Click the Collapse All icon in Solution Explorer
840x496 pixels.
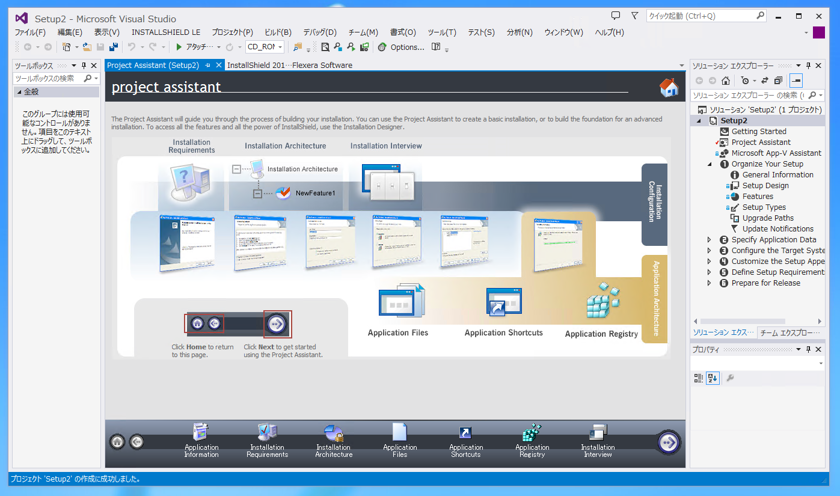[x=778, y=81]
